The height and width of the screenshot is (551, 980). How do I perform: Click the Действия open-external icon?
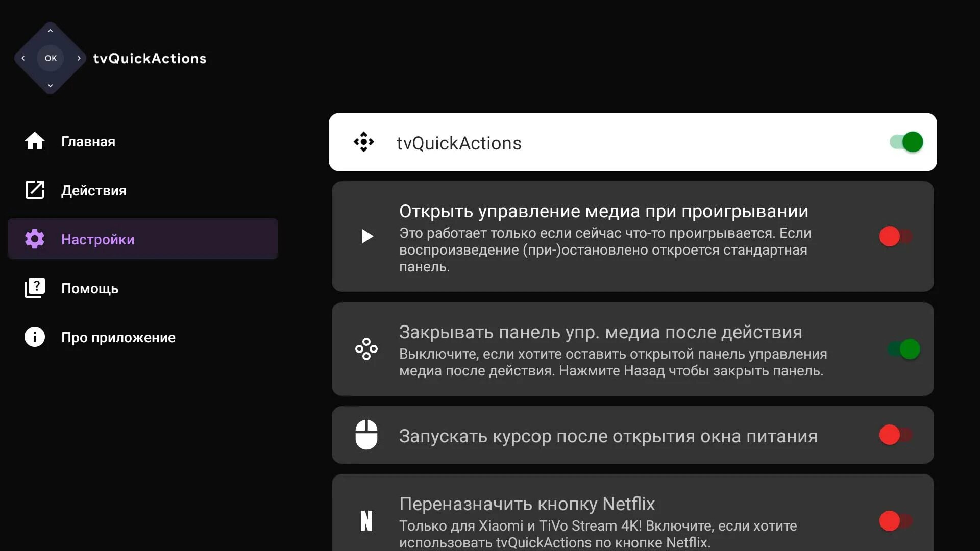pos(35,190)
